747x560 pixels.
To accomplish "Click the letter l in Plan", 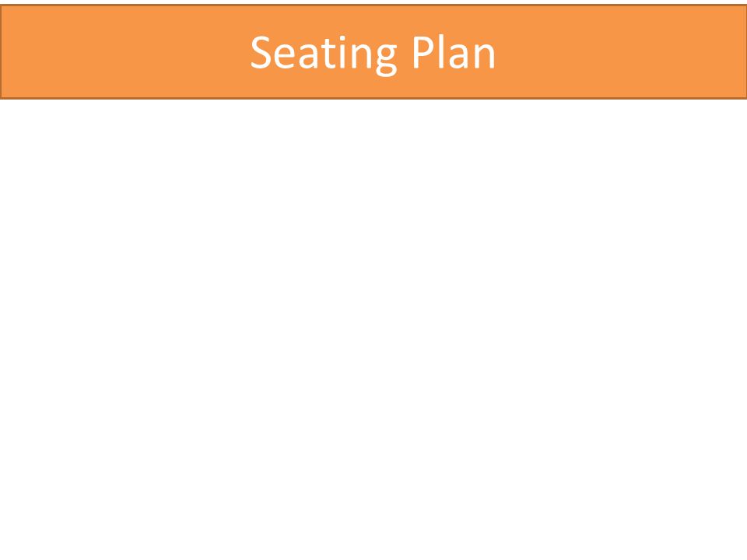I will (x=441, y=51).
